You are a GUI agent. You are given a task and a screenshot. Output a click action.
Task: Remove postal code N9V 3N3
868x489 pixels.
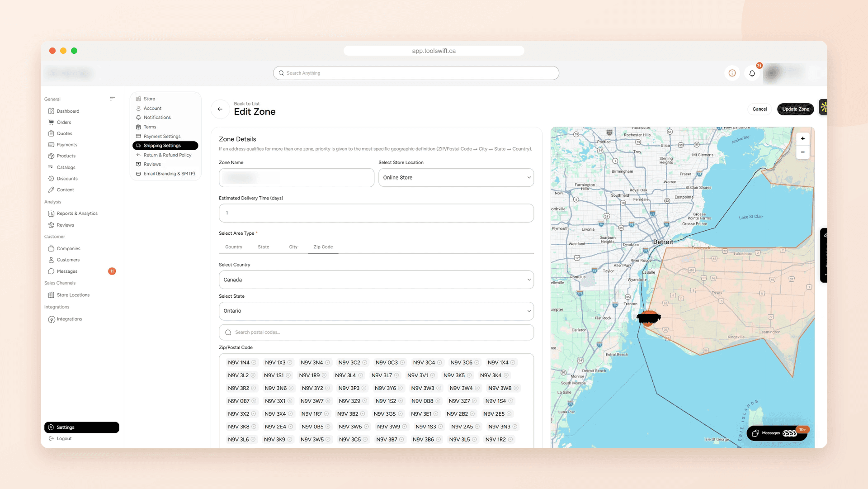[x=515, y=427]
